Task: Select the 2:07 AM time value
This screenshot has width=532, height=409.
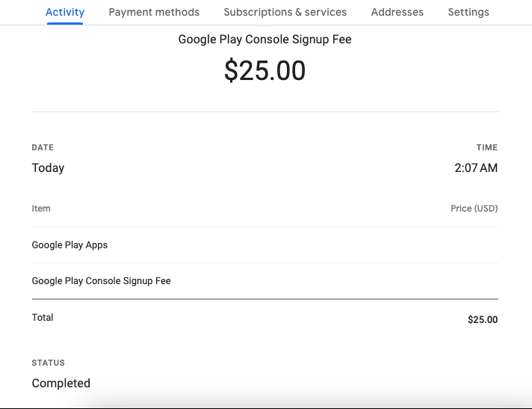Action: 475,168
